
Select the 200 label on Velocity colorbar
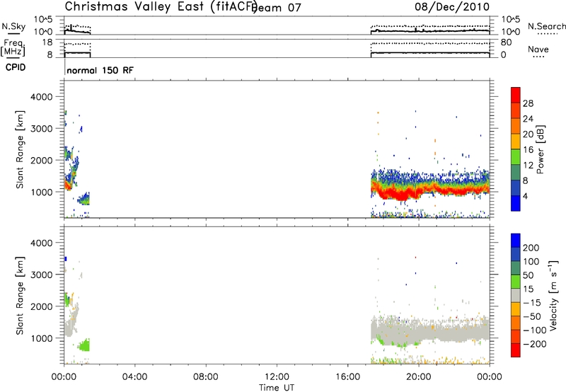[531, 248]
